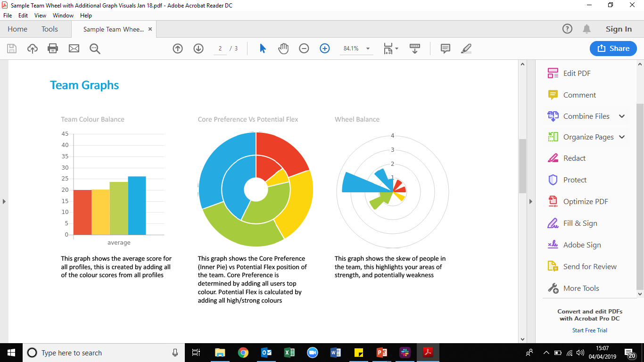Click the Save file icon
The height and width of the screenshot is (362, 644).
[x=12, y=49]
